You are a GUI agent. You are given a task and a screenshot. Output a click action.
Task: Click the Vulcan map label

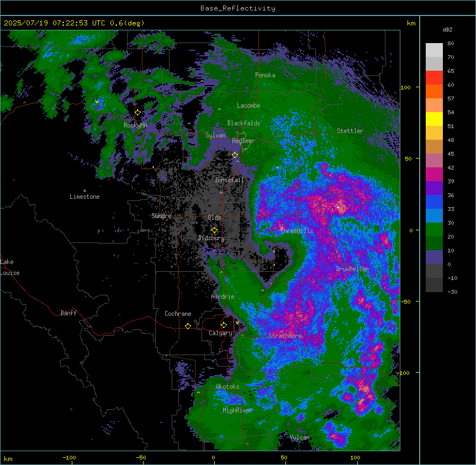299,437
